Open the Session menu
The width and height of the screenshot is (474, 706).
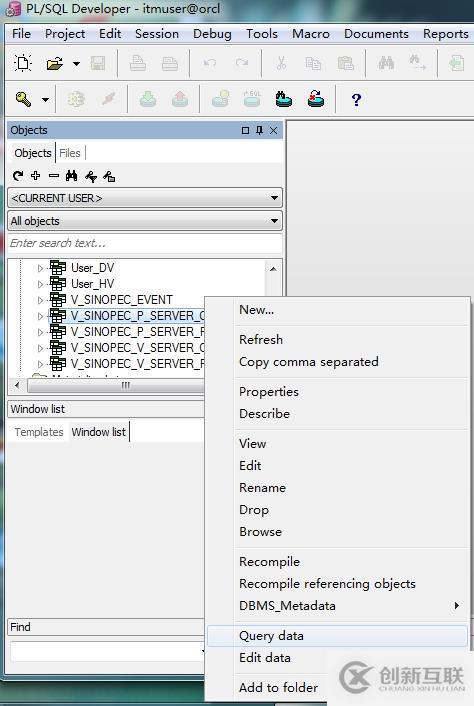click(157, 34)
